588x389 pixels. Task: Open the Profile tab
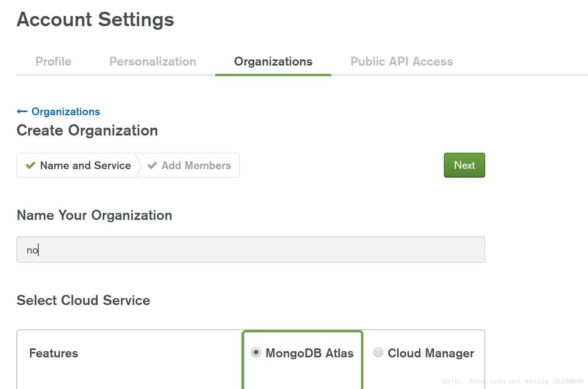point(54,62)
